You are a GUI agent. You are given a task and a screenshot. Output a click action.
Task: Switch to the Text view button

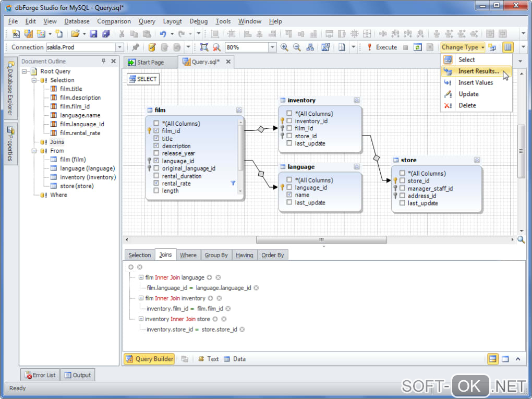208,359
